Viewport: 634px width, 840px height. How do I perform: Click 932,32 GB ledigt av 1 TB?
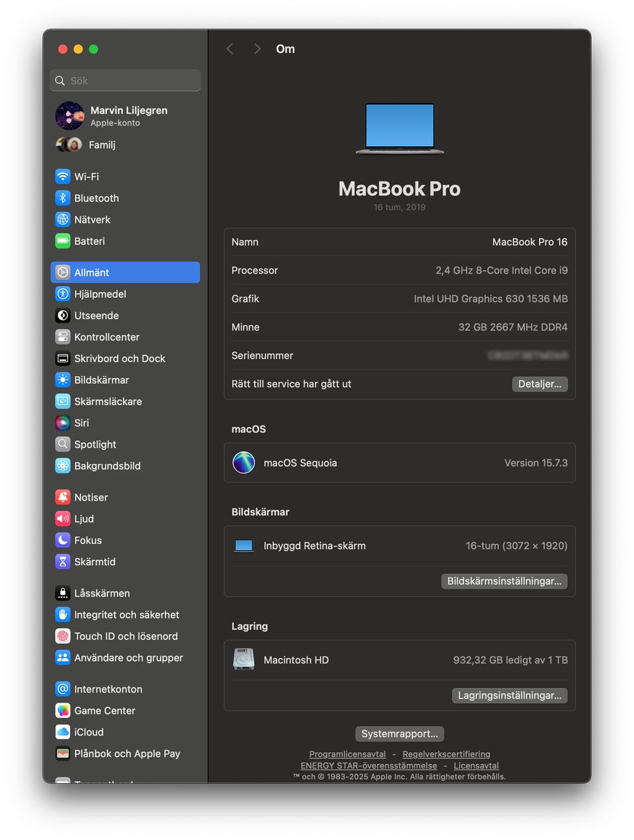click(x=511, y=660)
